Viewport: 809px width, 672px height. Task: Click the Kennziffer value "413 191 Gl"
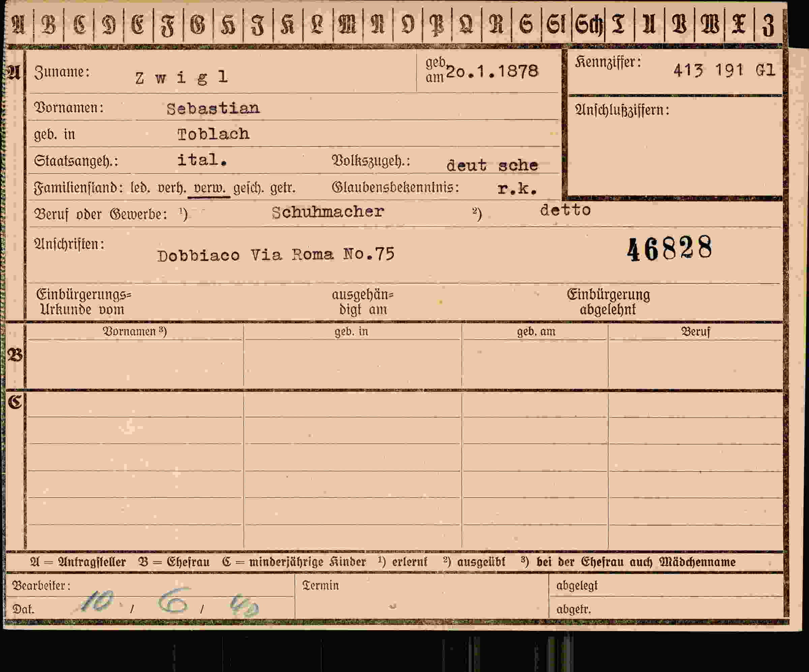(724, 70)
